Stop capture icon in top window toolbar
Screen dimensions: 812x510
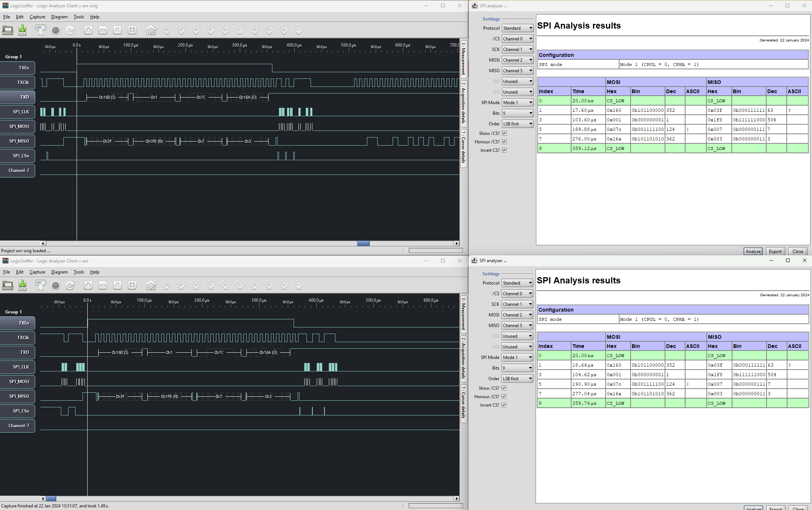[55, 30]
